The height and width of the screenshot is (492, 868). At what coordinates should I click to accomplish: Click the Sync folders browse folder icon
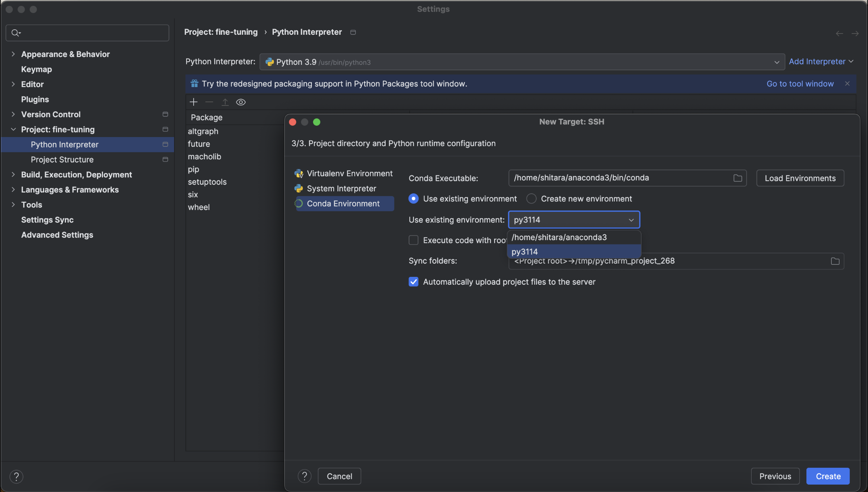tap(835, 261)
